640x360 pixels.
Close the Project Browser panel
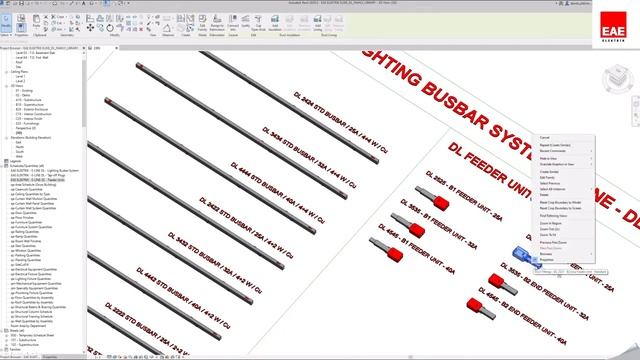[84, 48]
